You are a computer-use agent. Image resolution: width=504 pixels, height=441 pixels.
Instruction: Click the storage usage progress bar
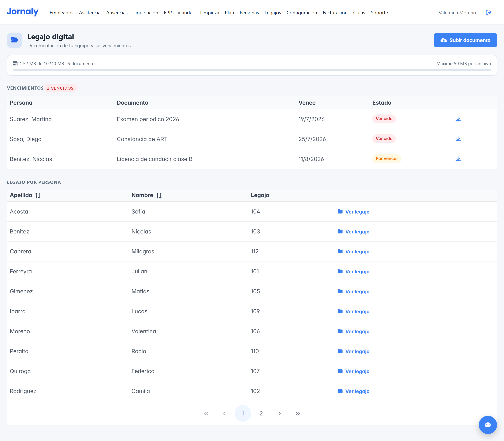pos(252,70)
